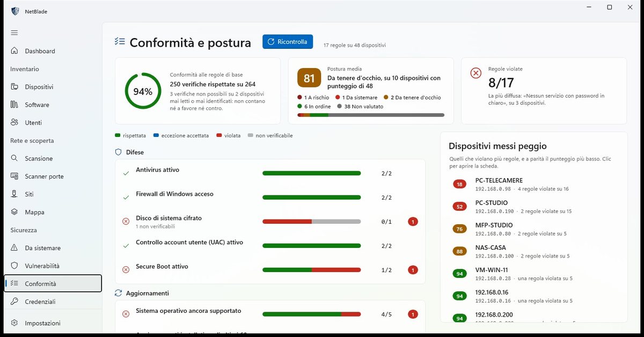The width and height of the screenshot is (644, 337).
Task: Open the Utenti page
Action: (53, 122)
